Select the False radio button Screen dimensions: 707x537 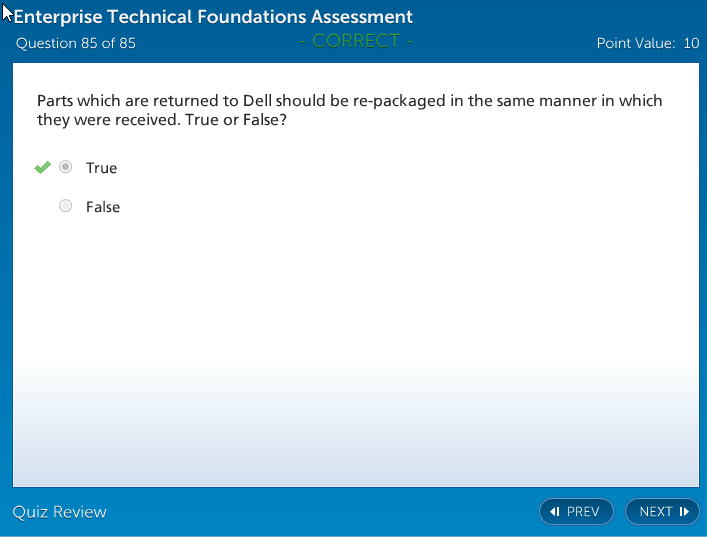(x=66, y=206)
